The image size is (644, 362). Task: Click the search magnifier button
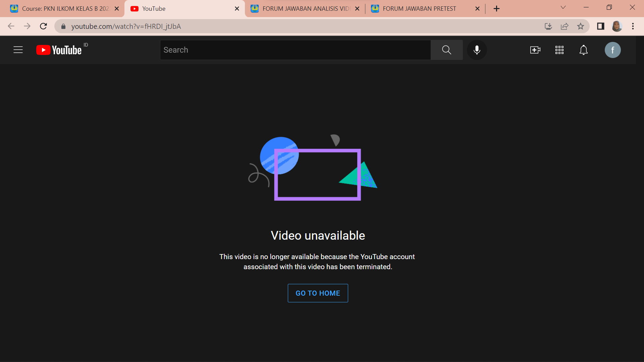446,50
